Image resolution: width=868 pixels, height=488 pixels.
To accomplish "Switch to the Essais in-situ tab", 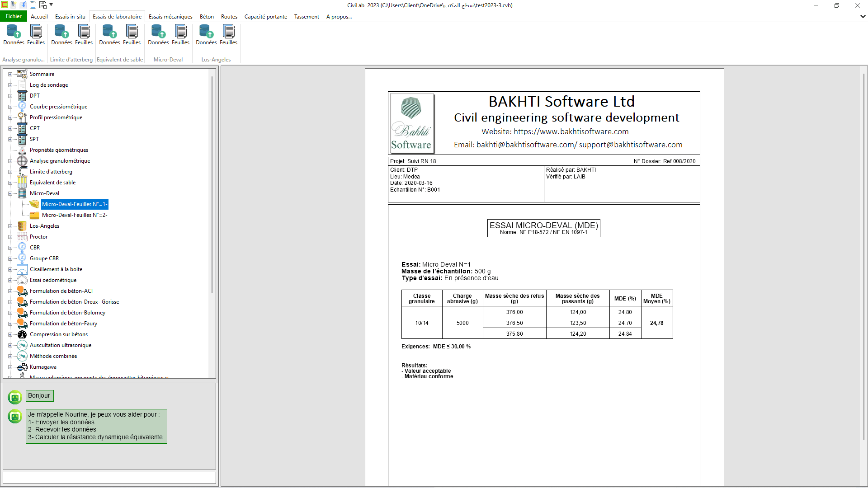I will click(70, 17).
